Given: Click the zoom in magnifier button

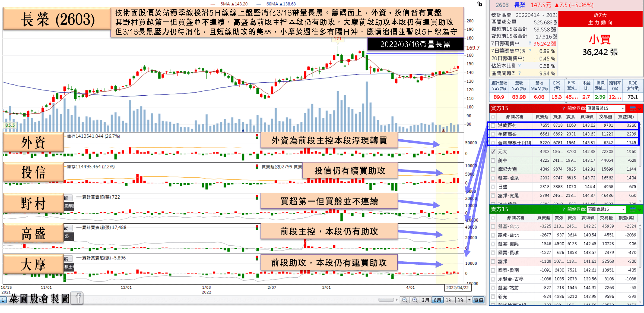Looking at the screenshot, I should [x=415, y=300].
